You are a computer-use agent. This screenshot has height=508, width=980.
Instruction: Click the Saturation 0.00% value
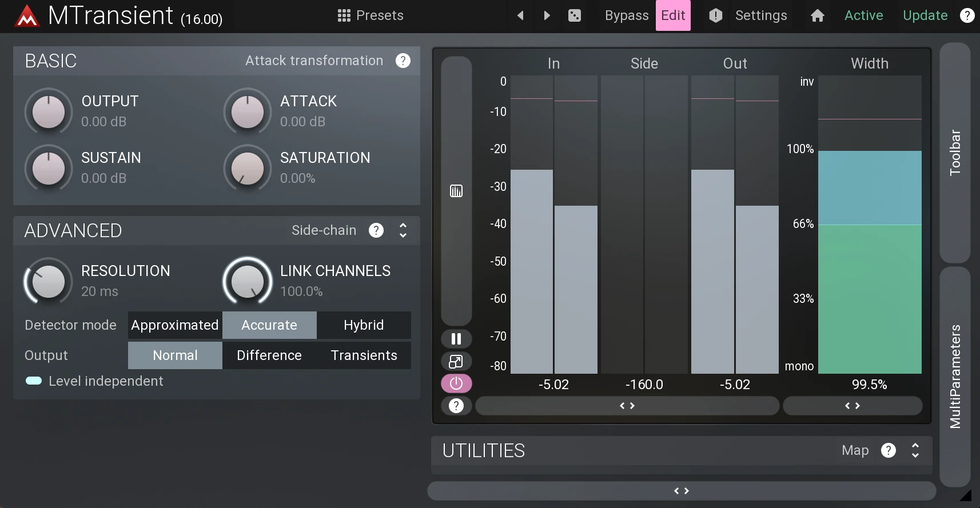(297, 178)
